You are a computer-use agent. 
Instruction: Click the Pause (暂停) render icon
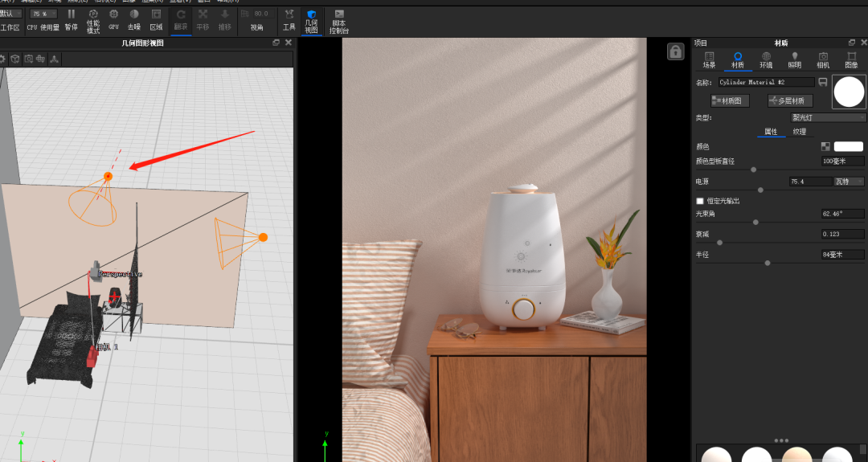click(x=72, y=18)
